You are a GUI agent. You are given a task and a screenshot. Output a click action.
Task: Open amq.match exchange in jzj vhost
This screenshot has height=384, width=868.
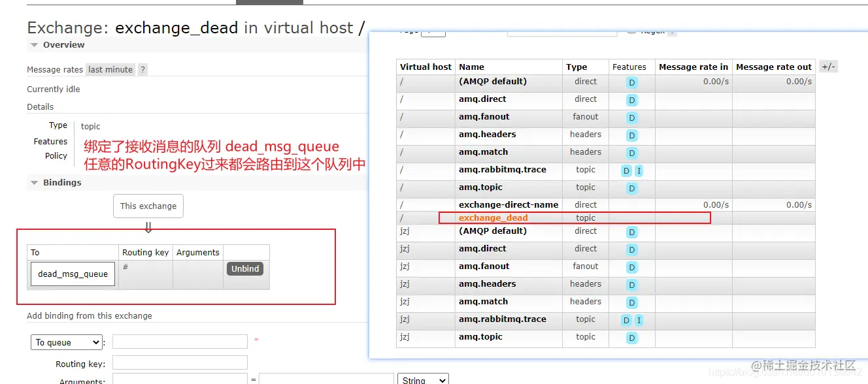coord(483,302)
